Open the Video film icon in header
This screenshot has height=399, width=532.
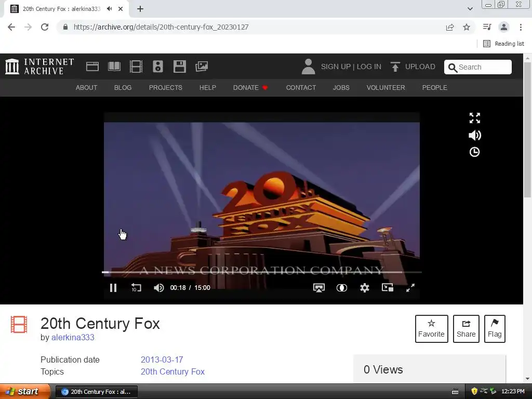click(136, 66)
